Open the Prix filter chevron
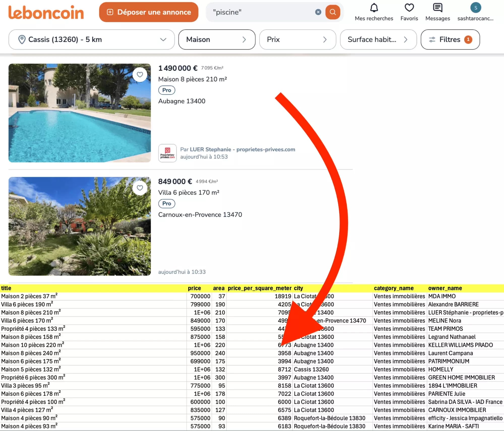 [x=325, y=39]
